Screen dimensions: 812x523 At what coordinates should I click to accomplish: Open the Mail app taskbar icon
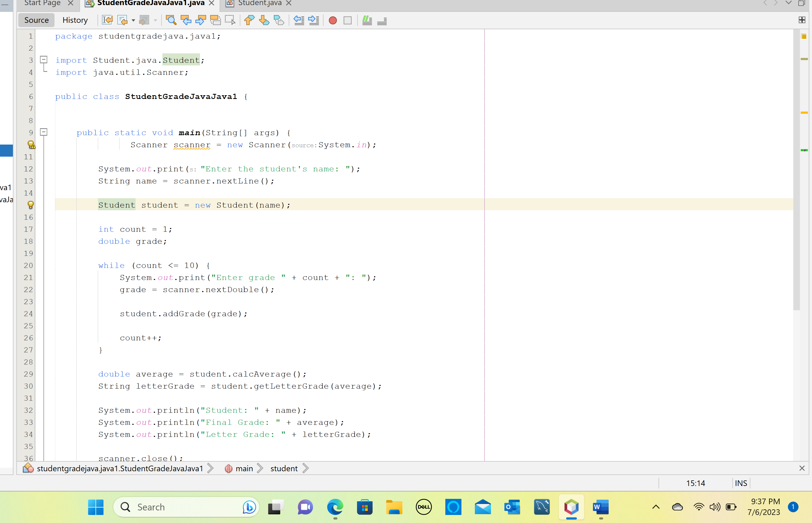[x=483, y=507]
